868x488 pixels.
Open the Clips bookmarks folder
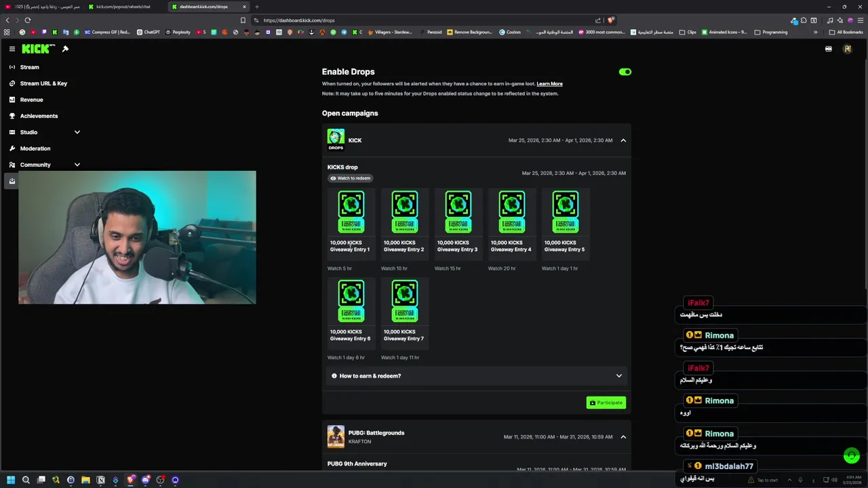click(x=688, y=32)
